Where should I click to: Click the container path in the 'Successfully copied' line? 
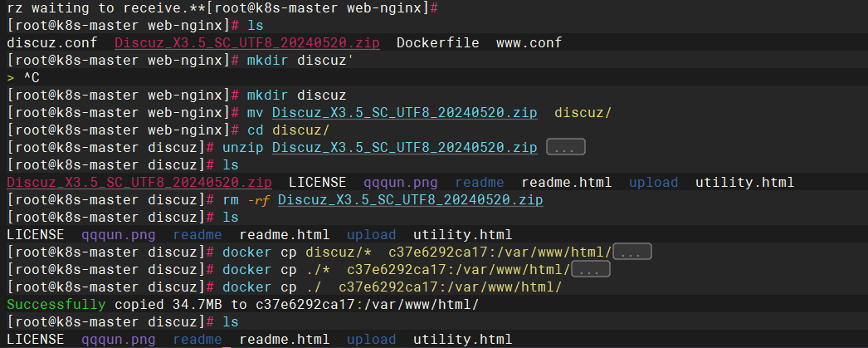coord(367,304)
